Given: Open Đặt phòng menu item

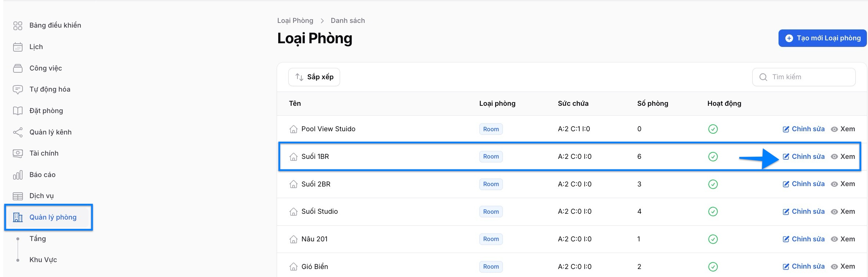Looking at the screenshot, I should pyautogui.click(x=46, y=111).
